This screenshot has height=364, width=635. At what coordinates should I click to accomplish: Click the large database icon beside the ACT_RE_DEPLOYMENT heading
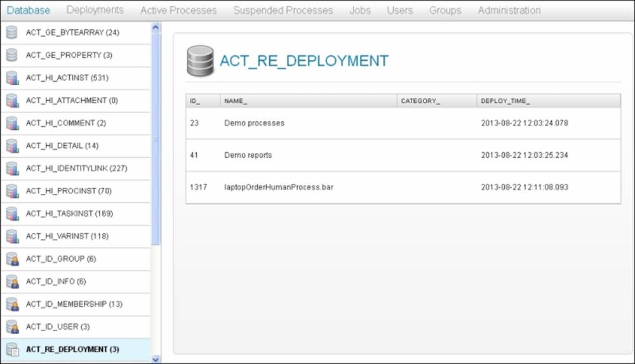click(x=200, y=61)
